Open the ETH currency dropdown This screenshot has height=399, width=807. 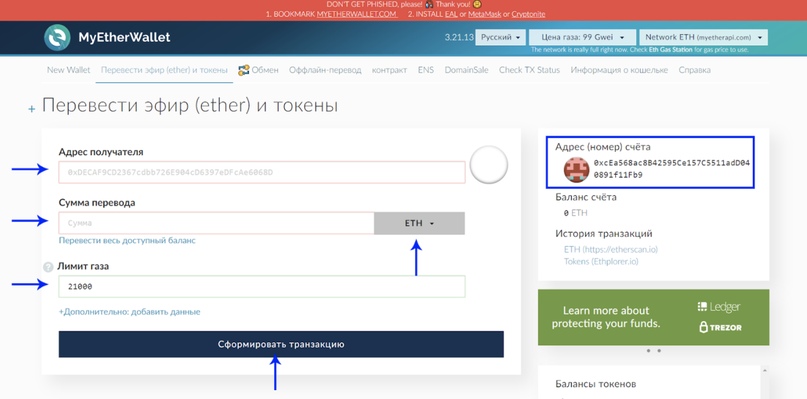419,223
